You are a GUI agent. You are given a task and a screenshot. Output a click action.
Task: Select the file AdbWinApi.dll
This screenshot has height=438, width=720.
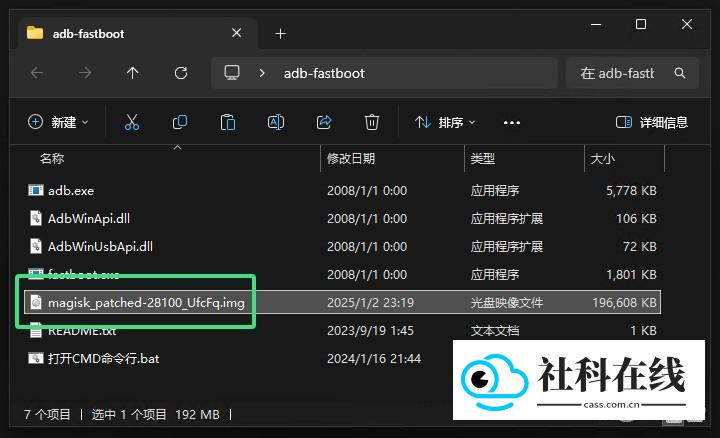click(89, 219)
